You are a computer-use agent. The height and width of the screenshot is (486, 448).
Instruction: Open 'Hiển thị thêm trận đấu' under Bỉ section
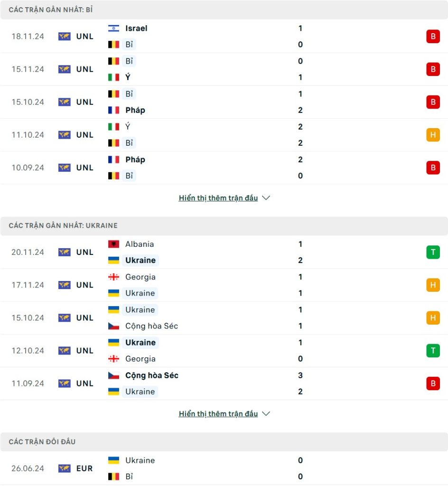(218, 198)
